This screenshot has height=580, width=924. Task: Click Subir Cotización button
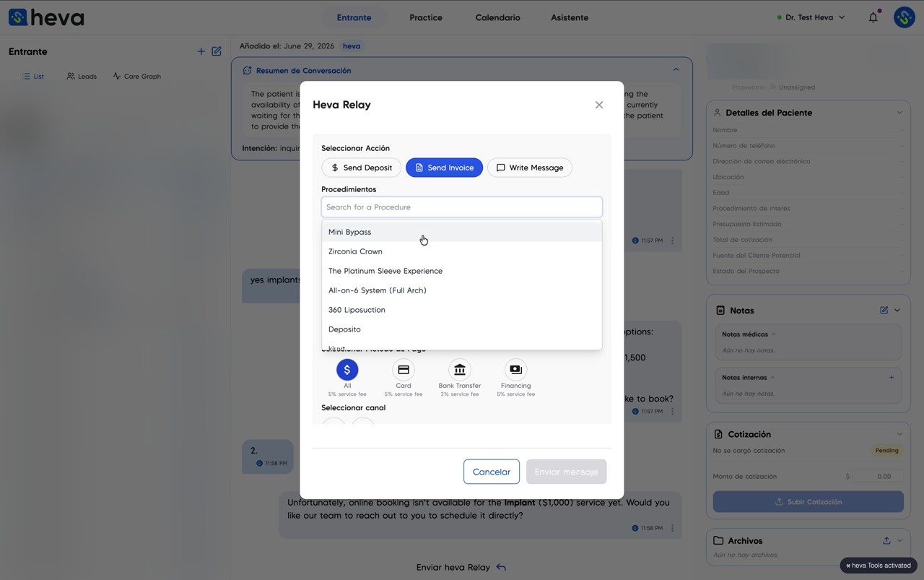click(x=808, y=502)
